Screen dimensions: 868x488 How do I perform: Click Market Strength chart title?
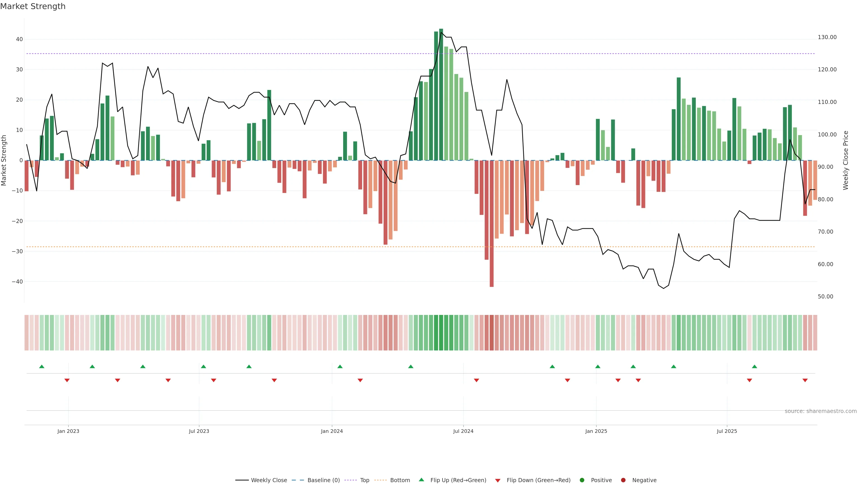click(33, 6)
